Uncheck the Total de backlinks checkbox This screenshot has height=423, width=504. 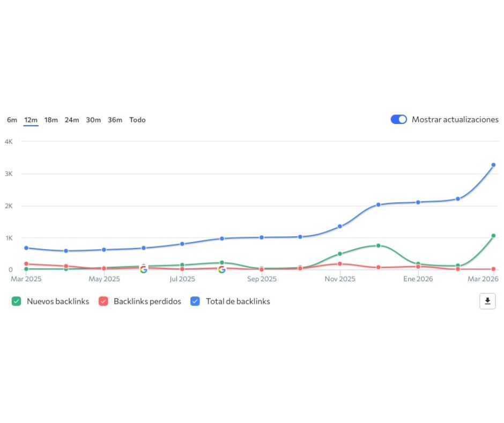(195, 302)
